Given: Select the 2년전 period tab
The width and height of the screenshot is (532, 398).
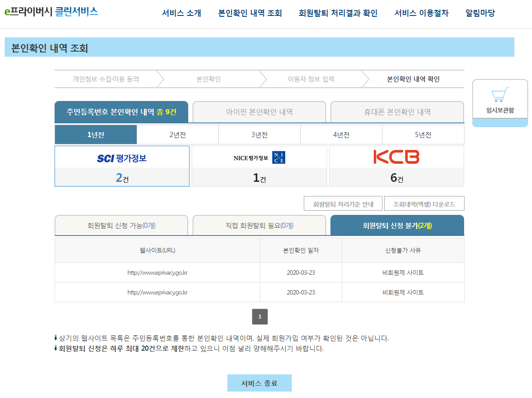Looking at the screenshot, I should (177, 135).
